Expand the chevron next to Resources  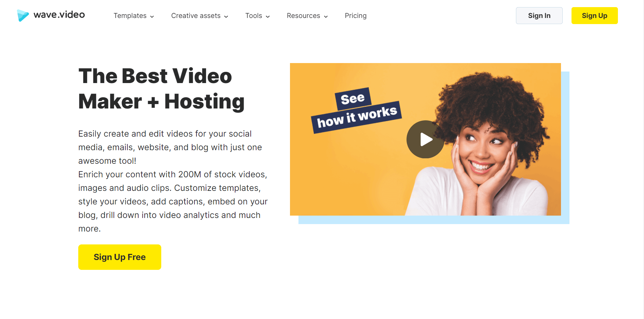pyautogui.click(x=326, y=17)
